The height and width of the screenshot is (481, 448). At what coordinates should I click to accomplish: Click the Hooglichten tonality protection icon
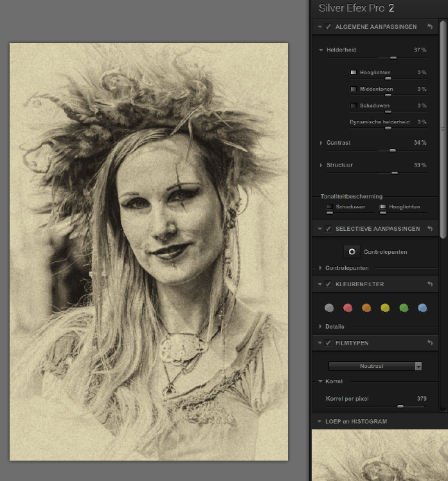(x=383, y=207)
